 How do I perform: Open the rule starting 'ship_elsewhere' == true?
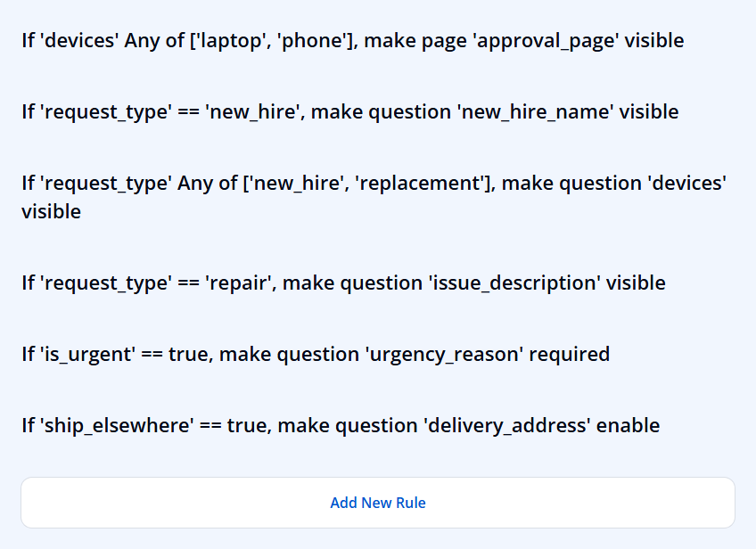(341, 426)
